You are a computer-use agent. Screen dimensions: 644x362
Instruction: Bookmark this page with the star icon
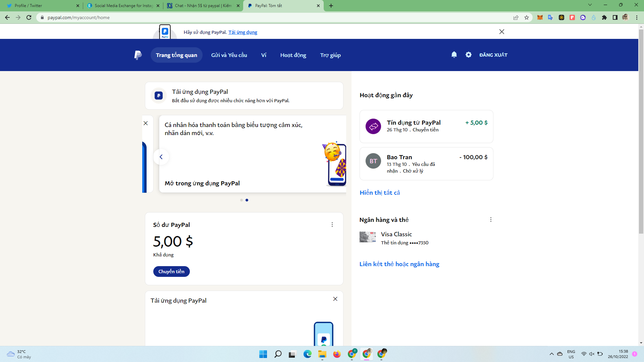click(x=527, y=17)
